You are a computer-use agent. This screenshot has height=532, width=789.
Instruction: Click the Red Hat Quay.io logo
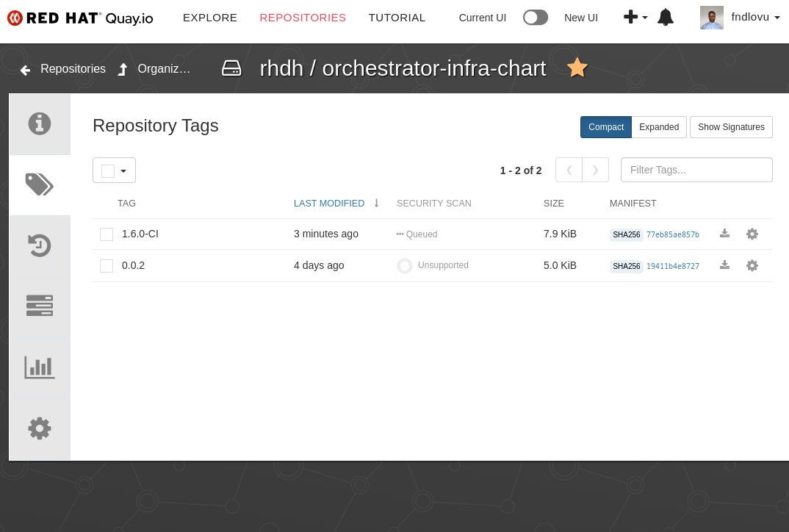(81, 18)
